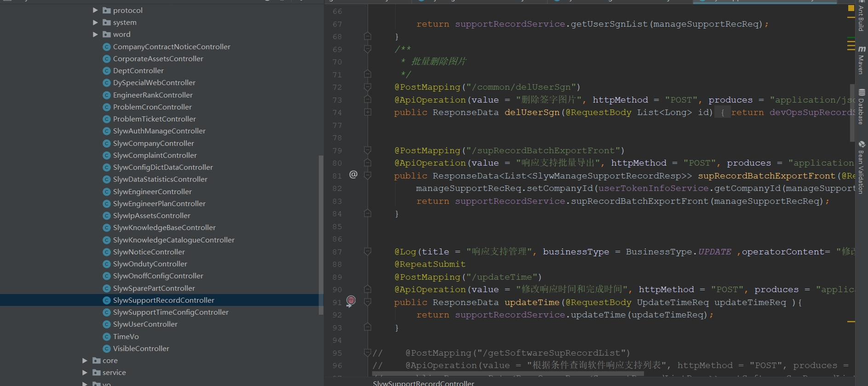Open SlywDataStatisticsController class
The width and height of the screenshot is (868, 386).
point(160,179)
